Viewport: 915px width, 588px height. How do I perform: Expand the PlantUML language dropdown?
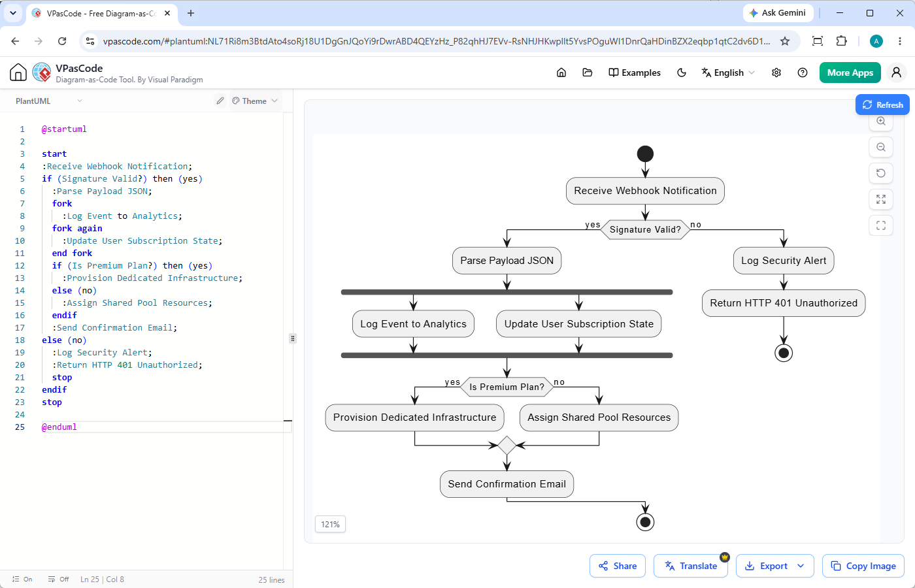pyautogui.click(x=49, y=101)
